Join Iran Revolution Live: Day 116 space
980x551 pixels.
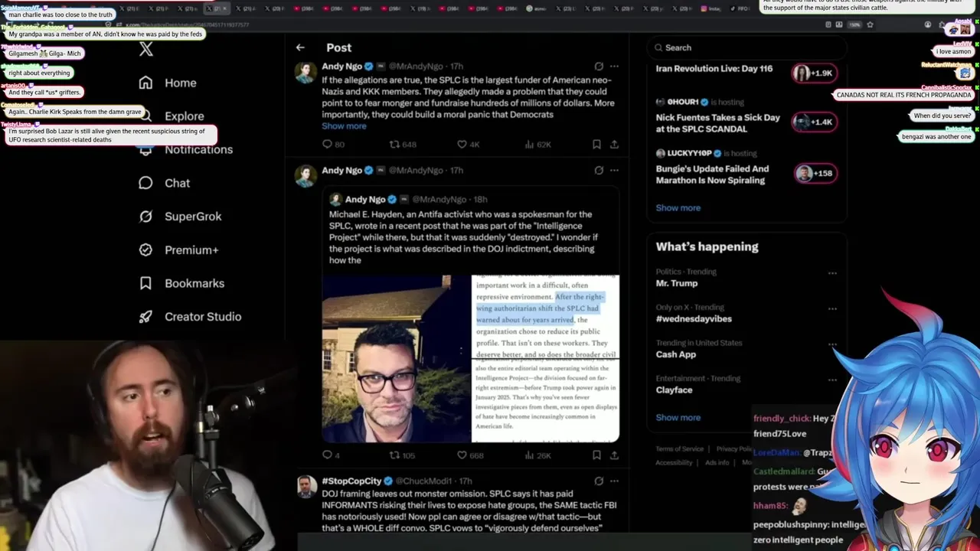point(714,69)
